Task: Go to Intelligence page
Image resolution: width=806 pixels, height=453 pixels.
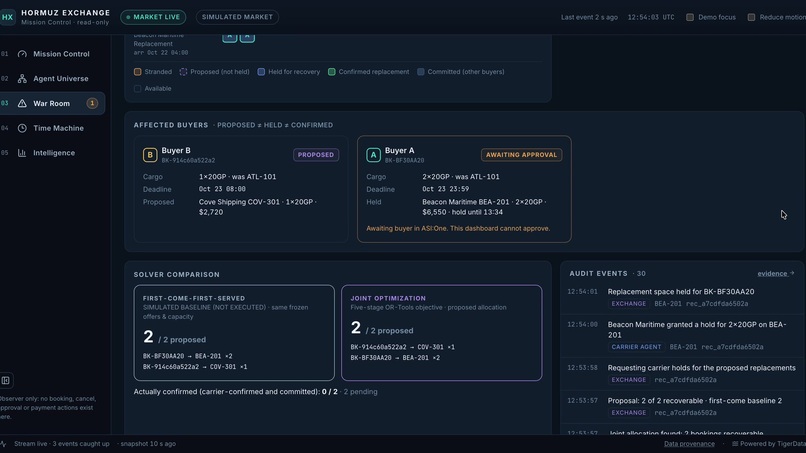Action: pyautogui.click(x=52, y=153)
